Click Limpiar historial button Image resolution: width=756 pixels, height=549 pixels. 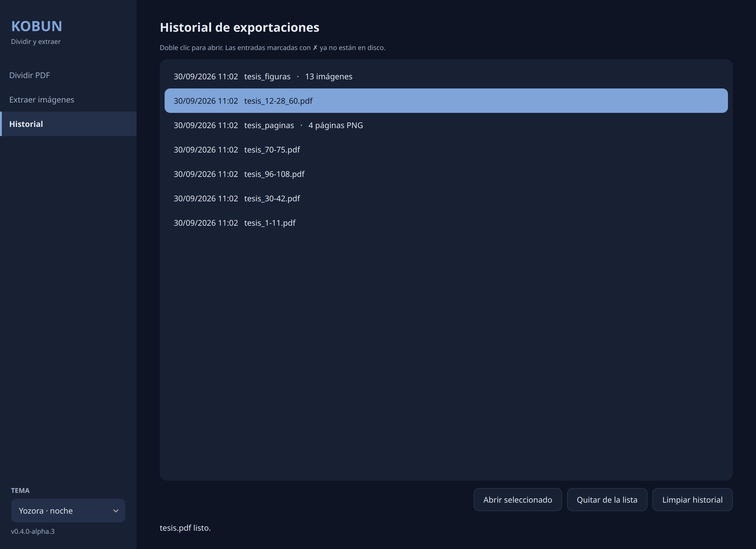[x=692, y=500]
